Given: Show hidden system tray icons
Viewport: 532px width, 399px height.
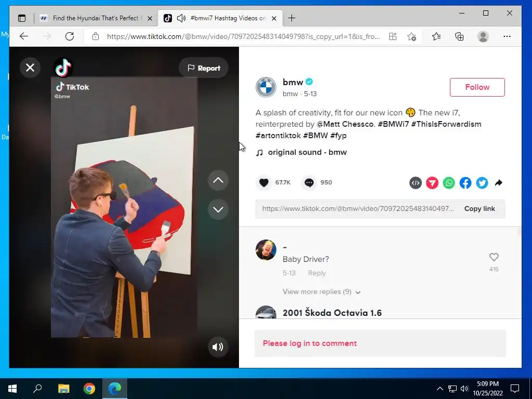Looking at the screenshot, I should pos(440,389).
